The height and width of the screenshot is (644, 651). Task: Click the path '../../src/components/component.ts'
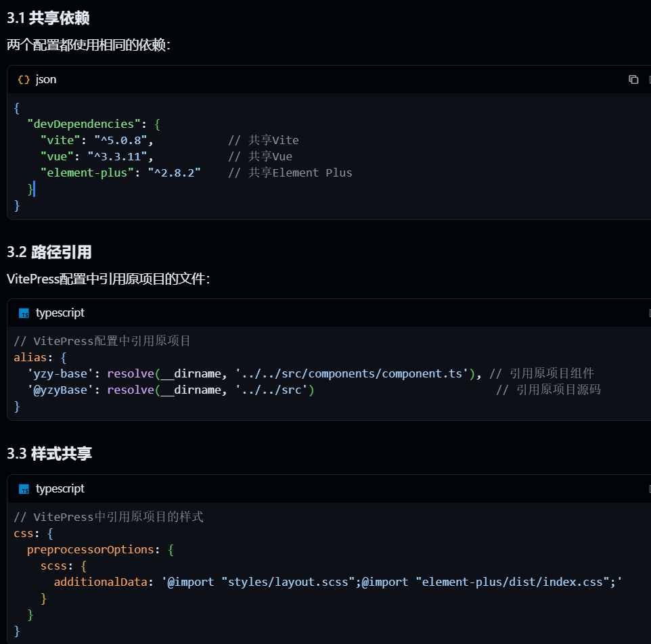[352, 373]
